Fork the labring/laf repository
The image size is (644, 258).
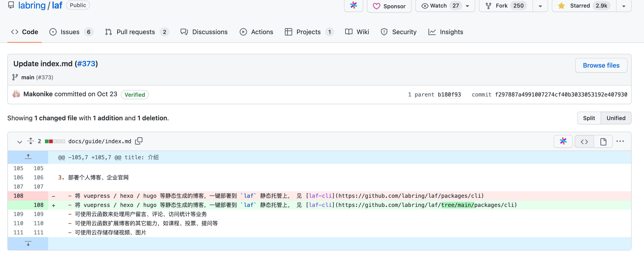point(506,6)
